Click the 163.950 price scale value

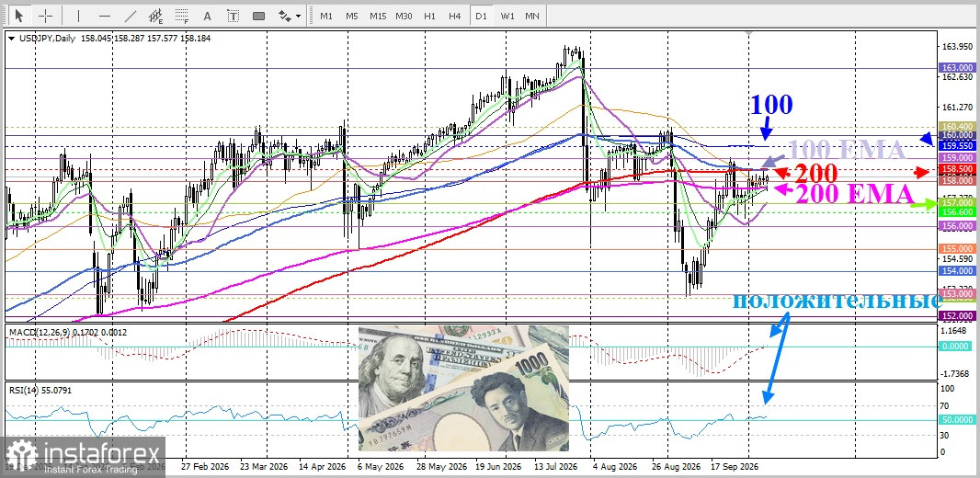pos(957,47)
